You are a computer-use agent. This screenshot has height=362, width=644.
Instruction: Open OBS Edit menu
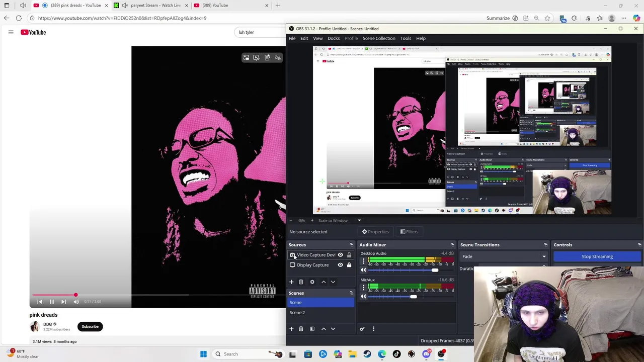[304, 38]
